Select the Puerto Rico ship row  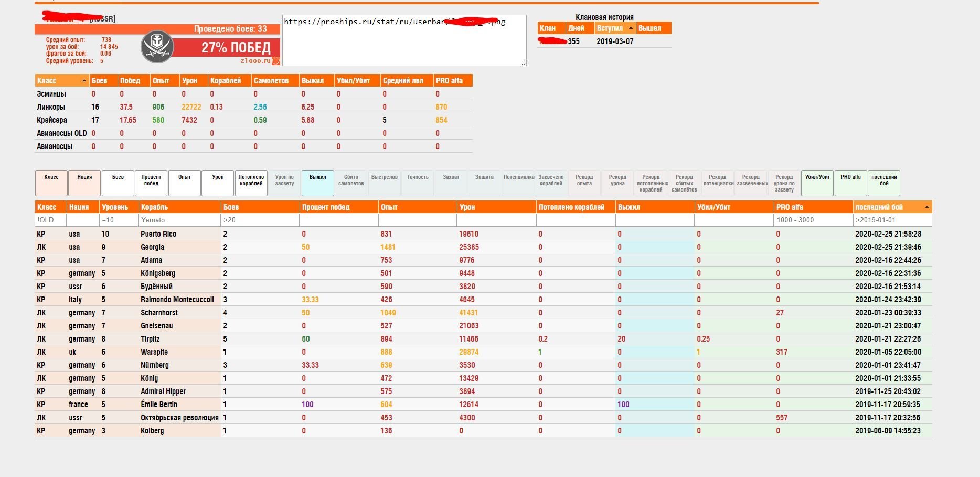pos(158,234)
